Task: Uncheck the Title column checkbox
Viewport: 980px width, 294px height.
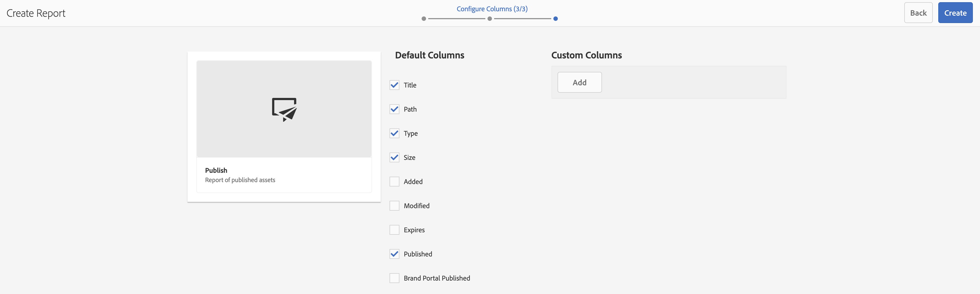Action: (x=394, y=85)
